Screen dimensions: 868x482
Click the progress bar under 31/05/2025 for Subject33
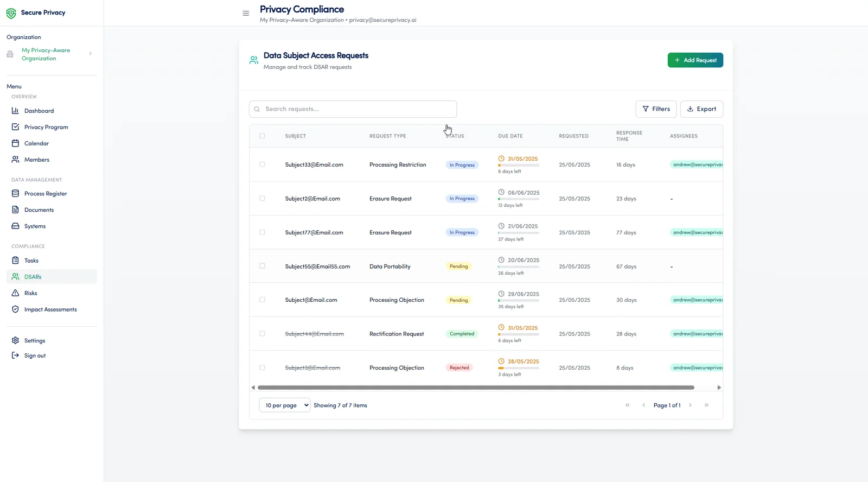(519, 165)
